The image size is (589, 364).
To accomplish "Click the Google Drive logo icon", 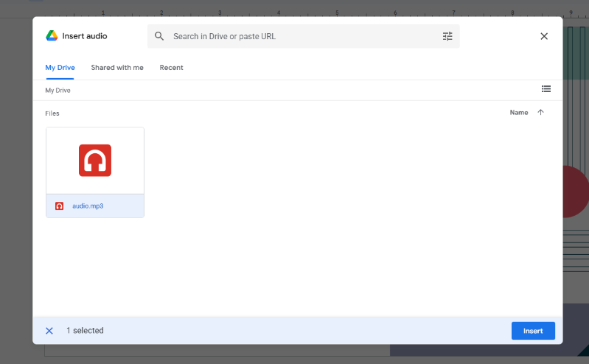I will (x=52, y=36).
